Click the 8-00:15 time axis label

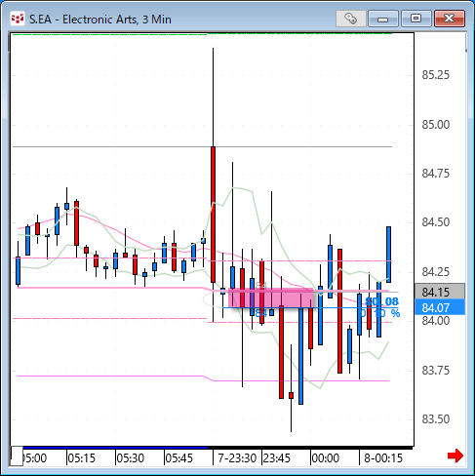click(x=383, y=458)
